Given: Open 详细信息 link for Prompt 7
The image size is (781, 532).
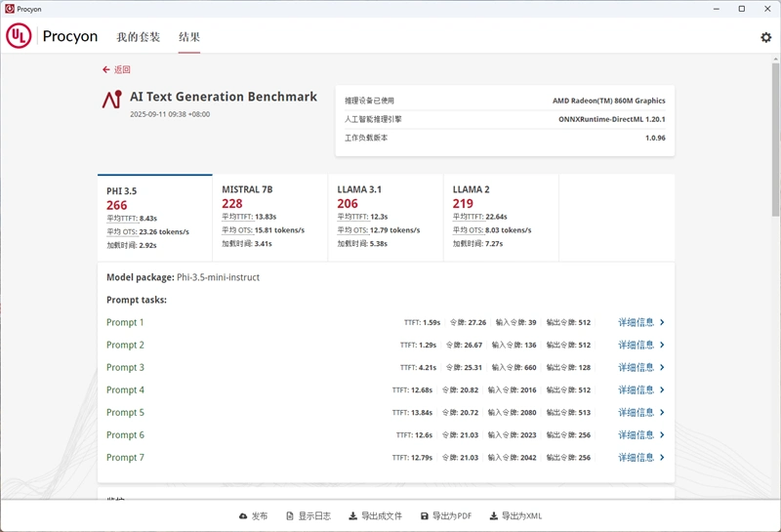Looking at the screenshot, I should (x=637, y=457).
